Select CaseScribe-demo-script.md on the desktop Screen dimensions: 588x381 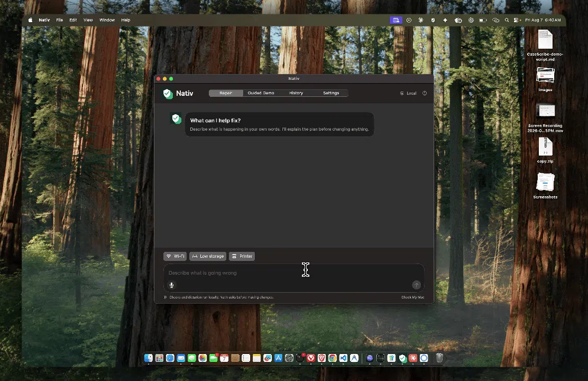(x=545, y=46)
